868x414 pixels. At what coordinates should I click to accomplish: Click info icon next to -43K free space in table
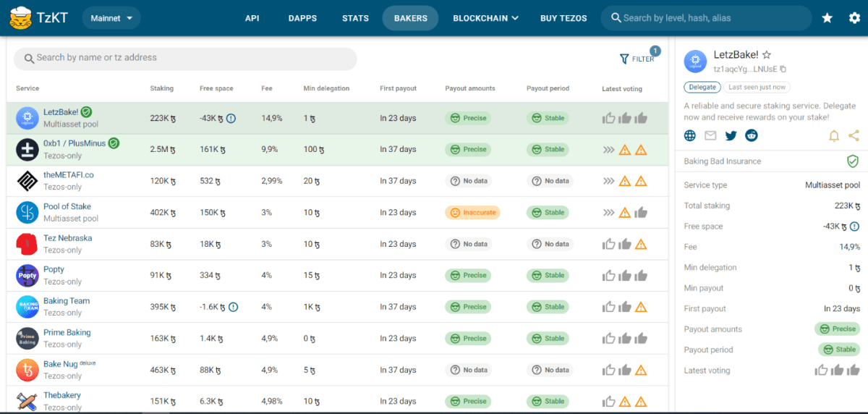click(231, 118)
